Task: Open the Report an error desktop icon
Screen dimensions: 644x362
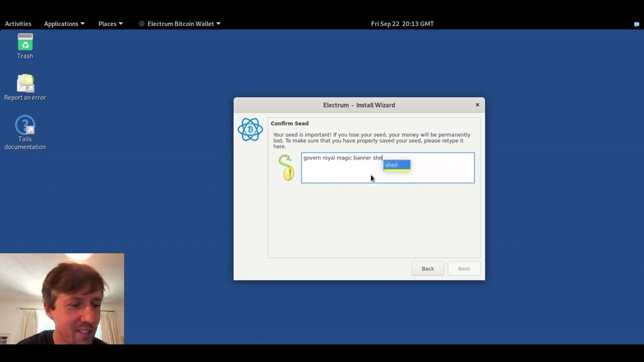Action: click(25, 87)
